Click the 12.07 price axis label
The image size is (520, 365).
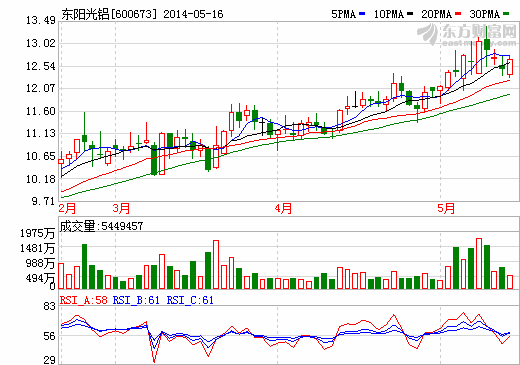click(41, 88)
